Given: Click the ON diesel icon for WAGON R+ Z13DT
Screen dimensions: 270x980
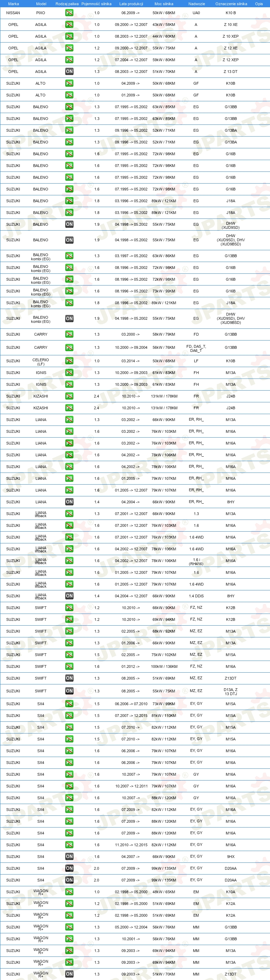Looking at the screenshot, I should (69, 974).
